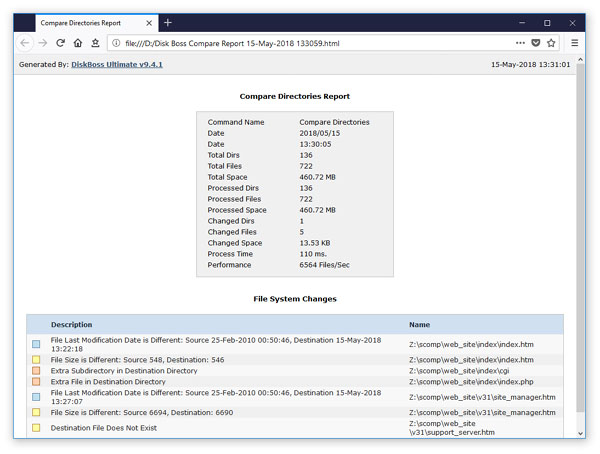
Task: Click the Description column header
Action: [x=72, y=324]
